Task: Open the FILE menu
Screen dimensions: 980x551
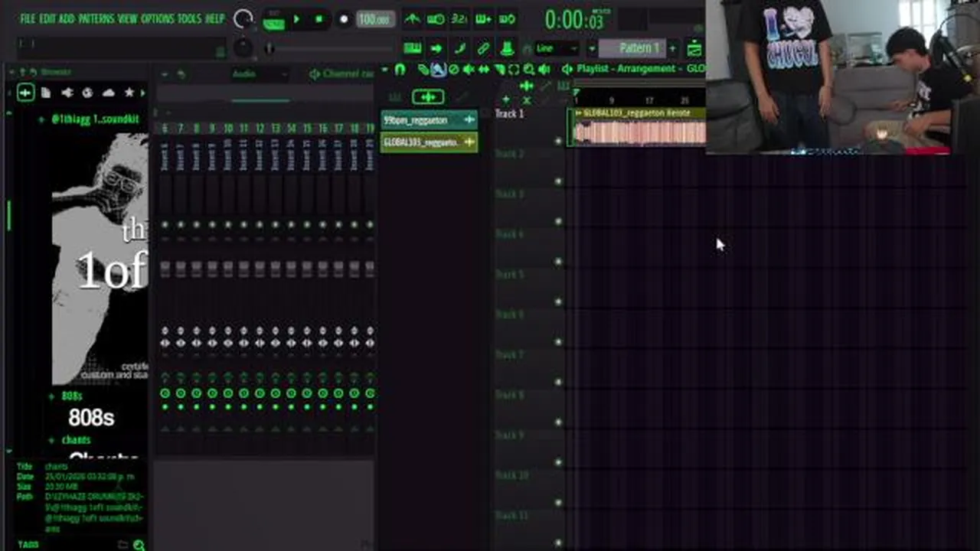Action: [28, 18]
